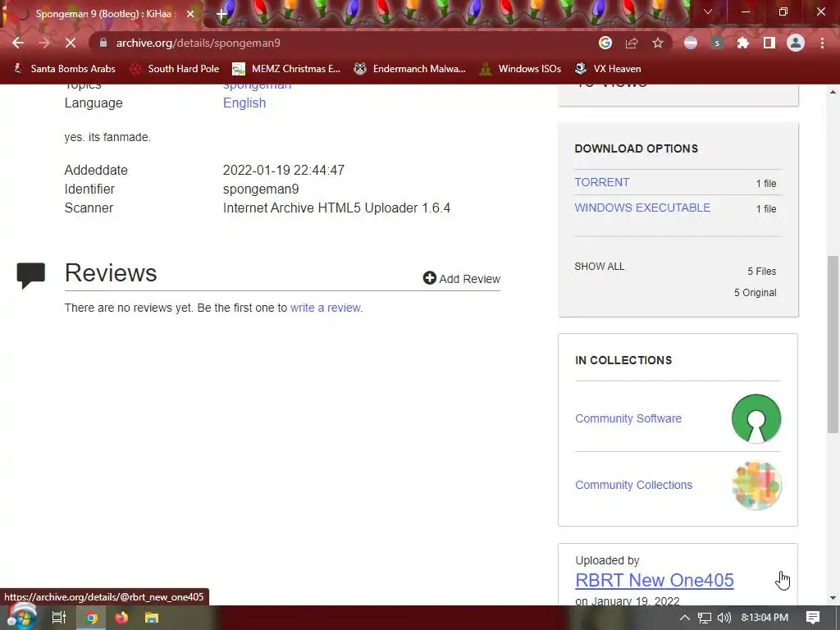This screenshot has height=630, width=840.
Task: Click the 5 Original count text
Action: click(x=755, y=293)
